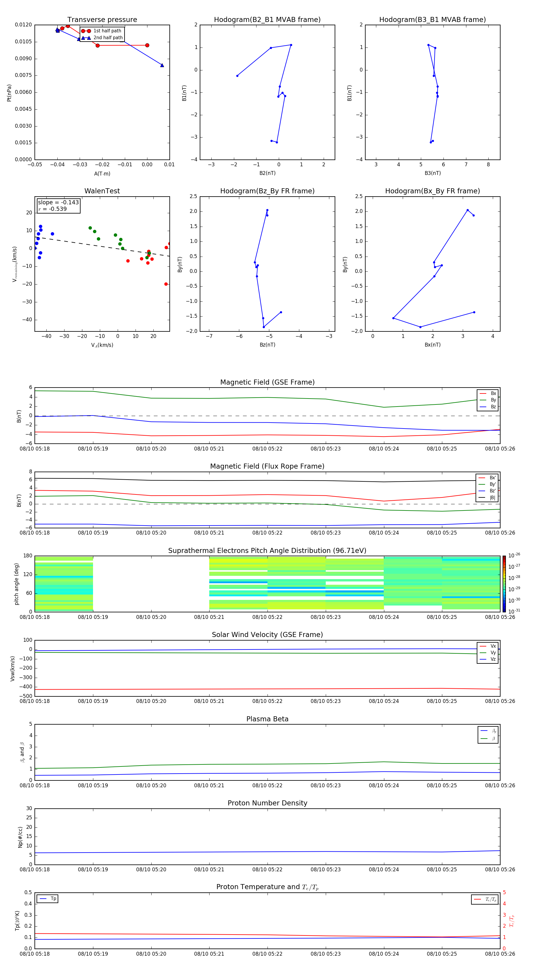The height and width of the screenshot is (980, 535).
Task: Click the colorbar's 10^-26 tick label
Action: coord(514,555)
